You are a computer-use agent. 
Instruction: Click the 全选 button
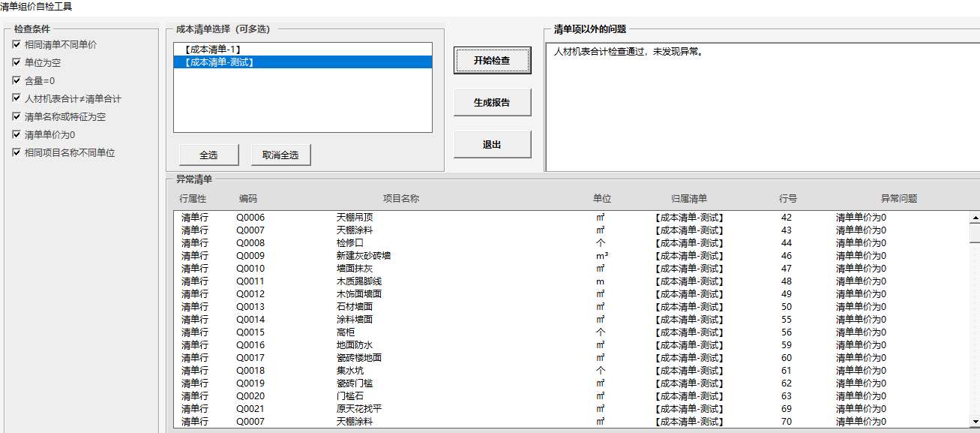(208, 155)
